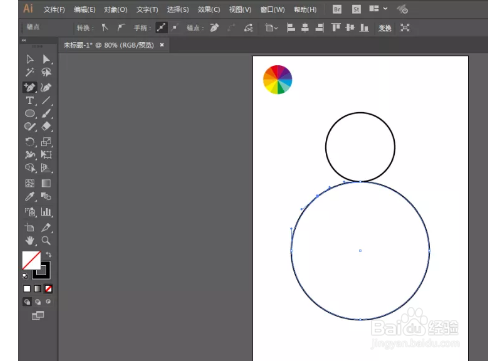The image size is (488, 361).
Task: Select the Scale tool
Action: tap(46, 142)
